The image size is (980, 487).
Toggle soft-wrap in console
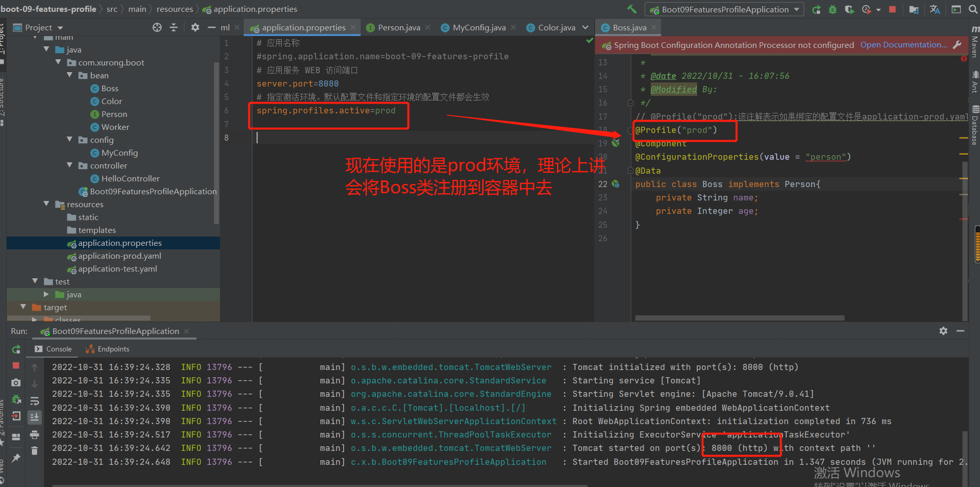coord(35,401)
